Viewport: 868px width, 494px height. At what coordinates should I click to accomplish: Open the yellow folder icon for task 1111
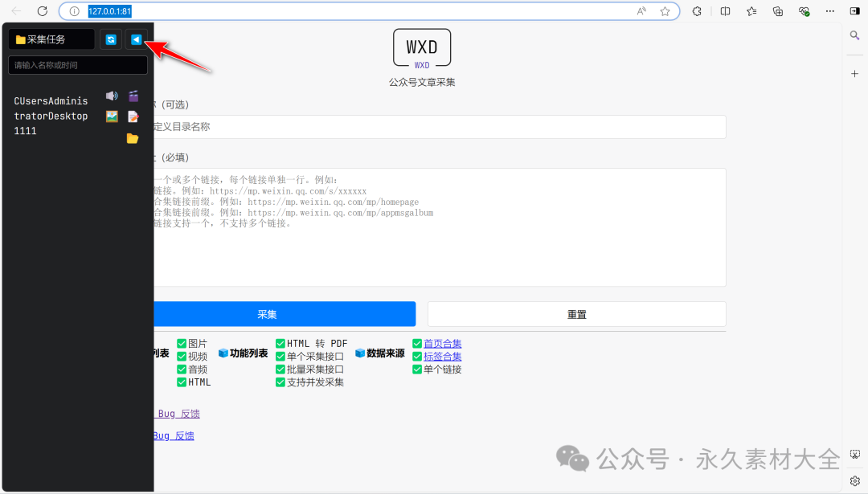click(x=133, y=138)
